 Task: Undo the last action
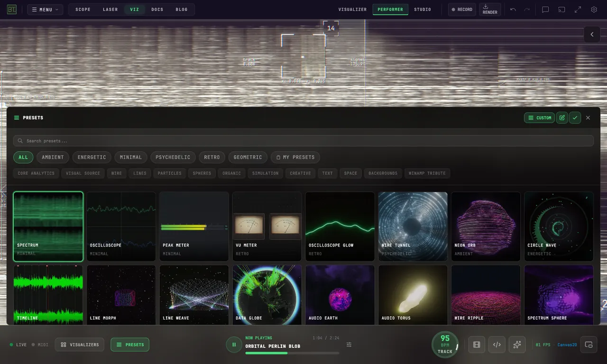(513, 9)
